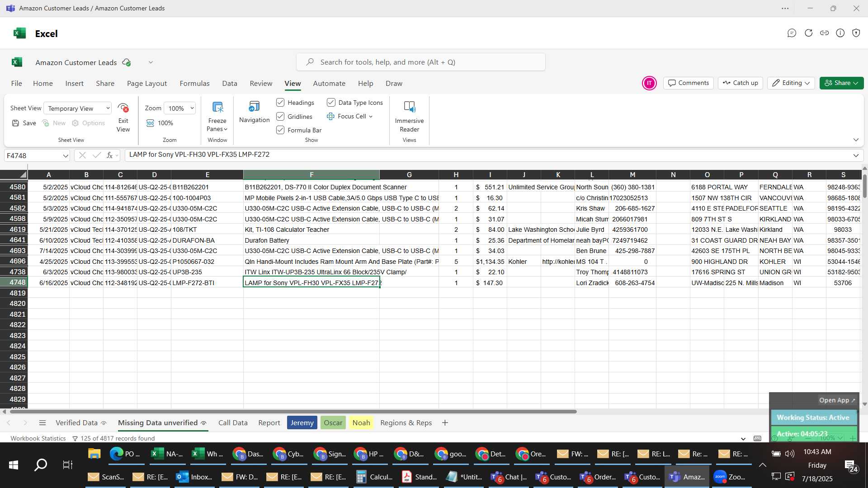Confirm entry with the checkmark icon
Viewport: 868px width, 488px height.
coord(96,155)
